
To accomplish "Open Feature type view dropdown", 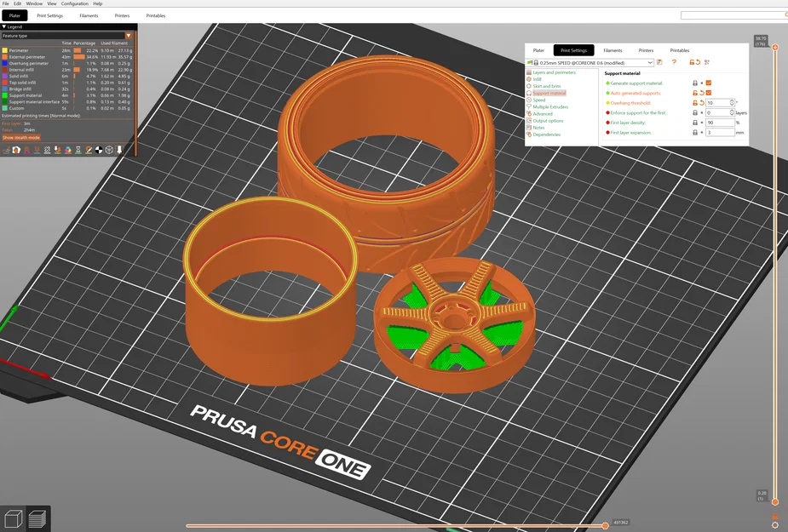I will click(x=66, y=36).
